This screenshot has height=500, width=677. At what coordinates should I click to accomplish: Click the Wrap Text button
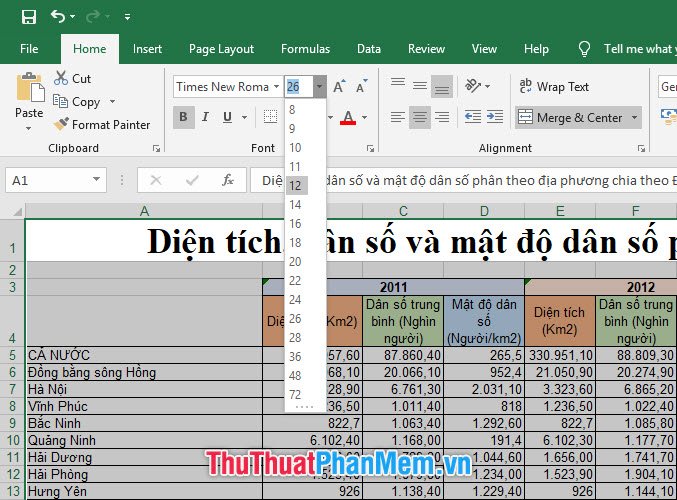[x=554, y=87]
